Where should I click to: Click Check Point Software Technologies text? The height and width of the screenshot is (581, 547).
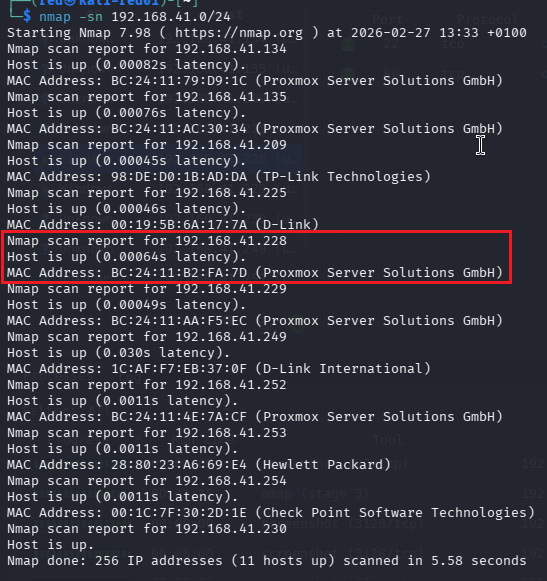(x=395, y=513)
